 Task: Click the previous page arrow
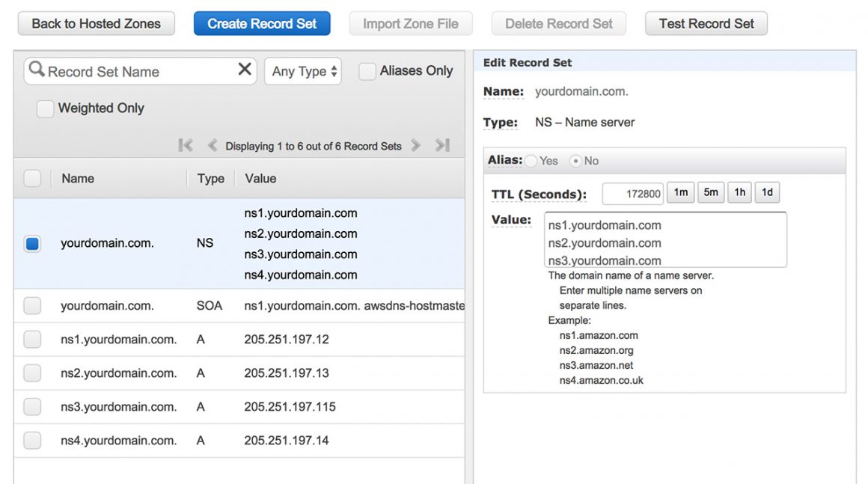212,145
